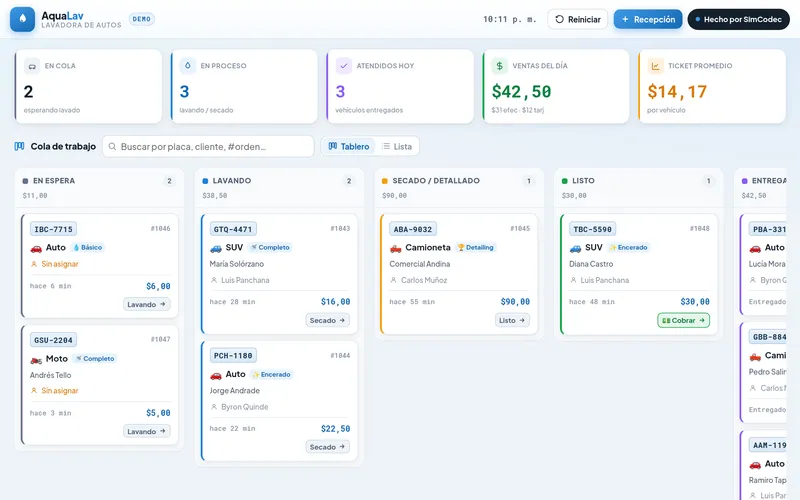Click the DEMO badge
This screenshot has width=800, height=500.
(x=141, y=19)
